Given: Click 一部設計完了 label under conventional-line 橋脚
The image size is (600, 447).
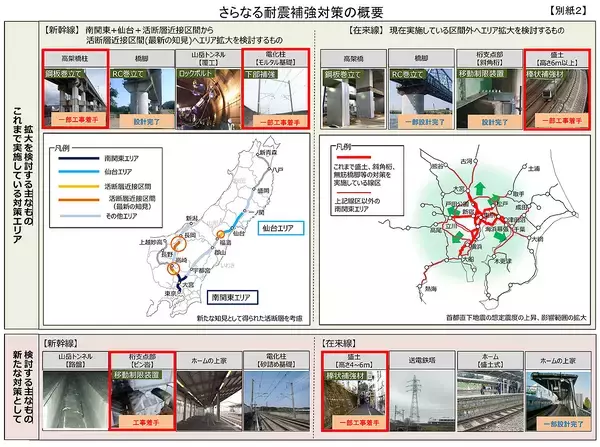Looking at the screenshot, I should [425, 122].
